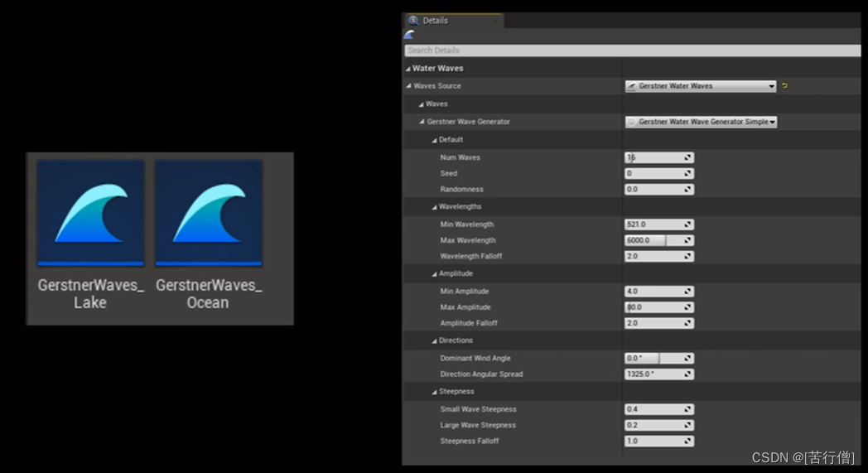Click the Max Wavelength property label
This screenshot has width=868, height=473.
(468, 240)
